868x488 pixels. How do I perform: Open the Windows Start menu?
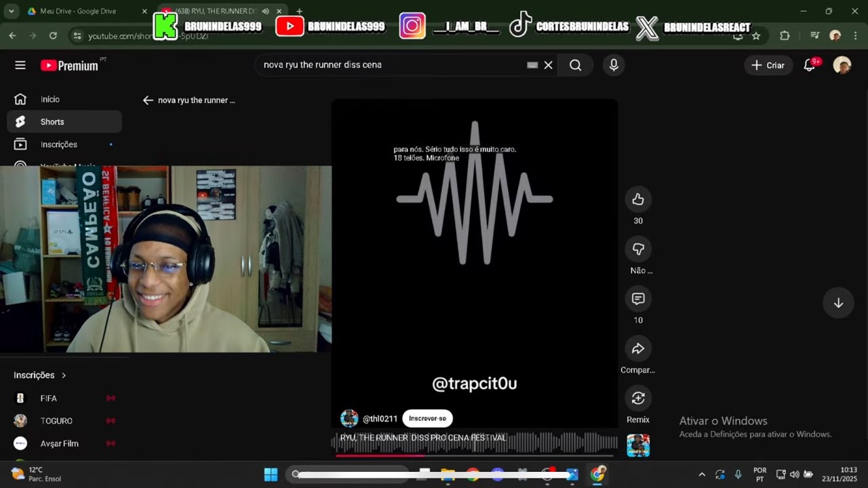click(x=271, y=474)
